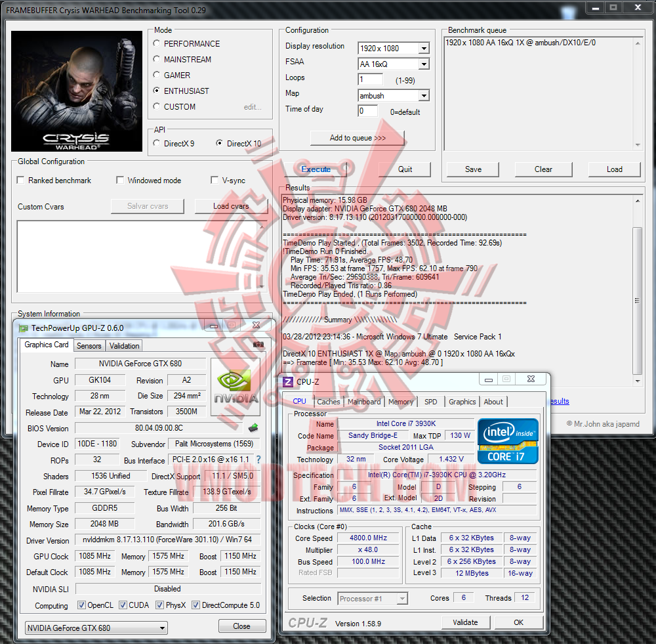Click the CPU-Z purple Z title icon
Image resolution: width=656 pixels, height=644 pixels.
click(x=288, y=382)
